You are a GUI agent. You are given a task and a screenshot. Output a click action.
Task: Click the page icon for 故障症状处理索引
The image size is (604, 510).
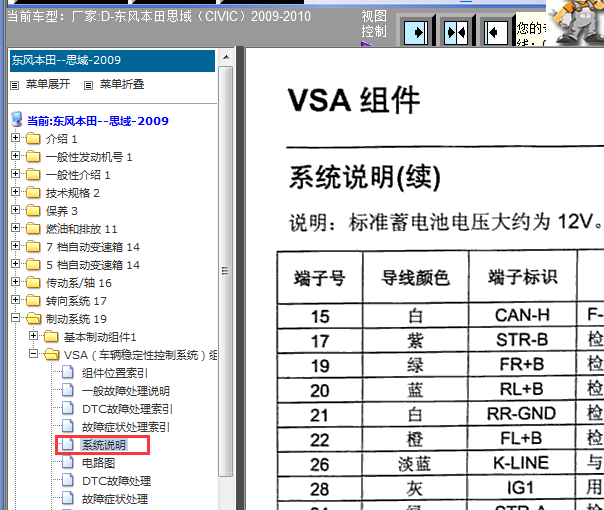pos(68,426)
